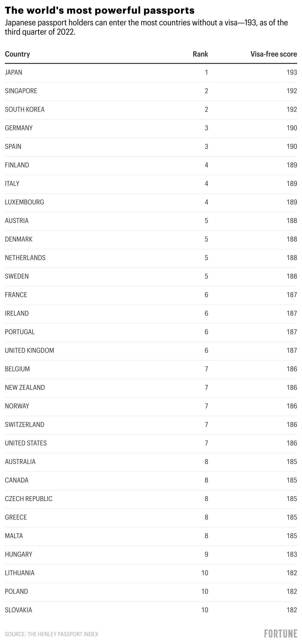Click the UNITED STATES country name
The height and width of the screenshot is (644, 302).
pyautogui.click(x=26, y=443)
